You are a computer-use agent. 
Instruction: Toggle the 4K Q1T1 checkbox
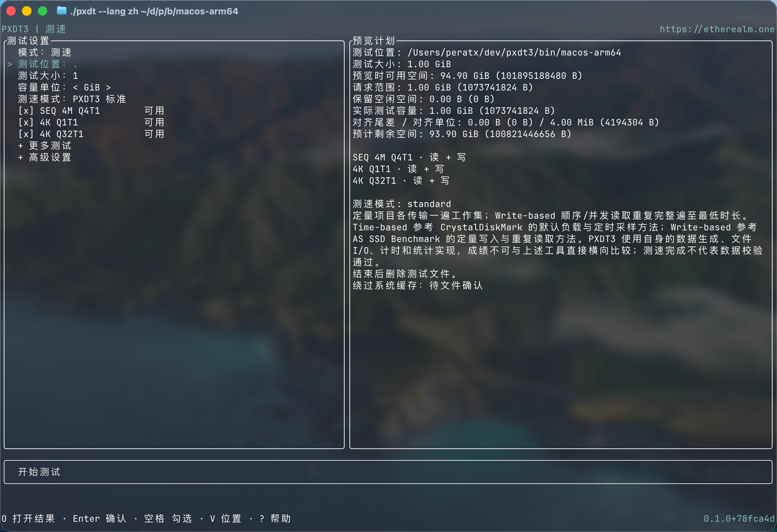tap(26, 122)
